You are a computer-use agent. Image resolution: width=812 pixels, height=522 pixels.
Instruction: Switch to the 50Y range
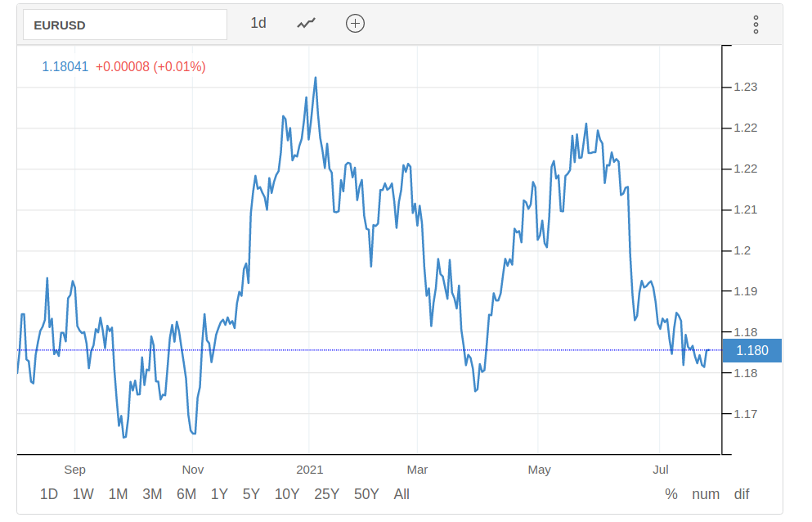tap(366, 494)
